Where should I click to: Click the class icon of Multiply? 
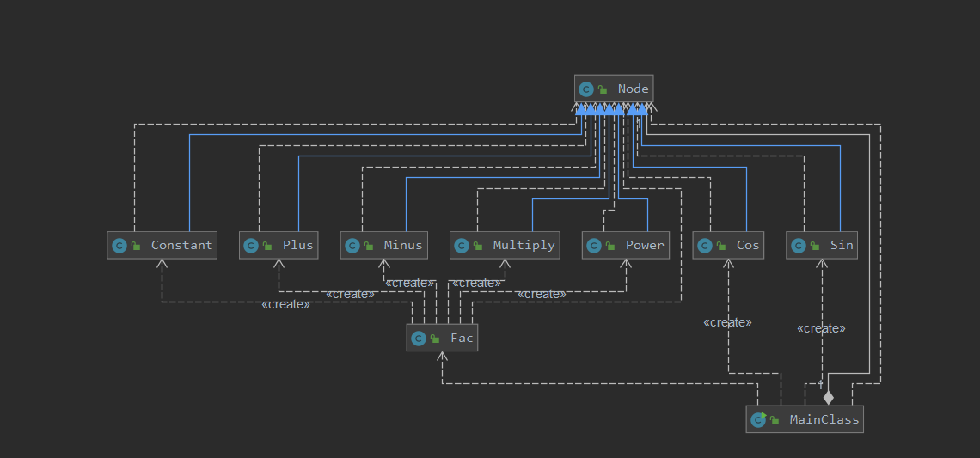462,246
